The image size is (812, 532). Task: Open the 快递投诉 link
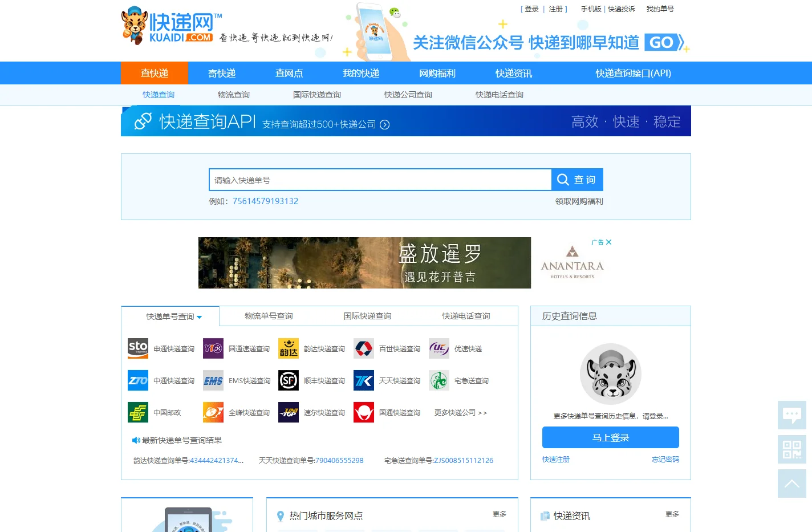[x=622, y=9]
